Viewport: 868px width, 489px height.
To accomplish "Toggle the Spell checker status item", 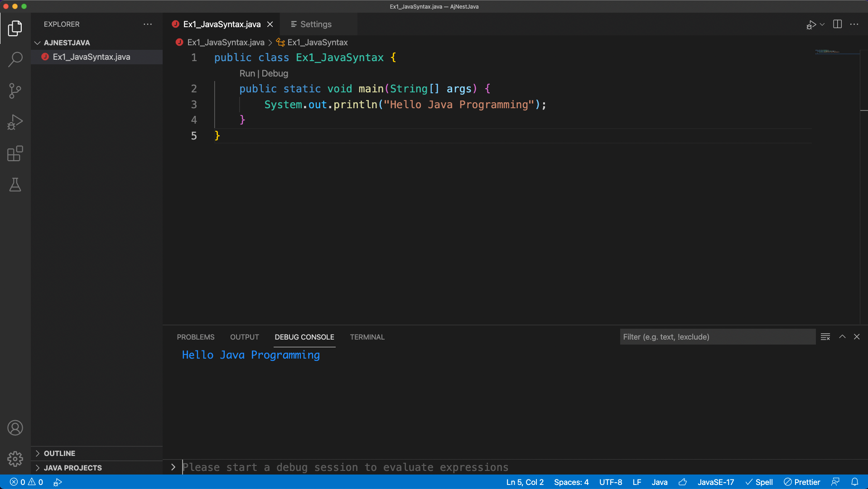I will point(759,482).
